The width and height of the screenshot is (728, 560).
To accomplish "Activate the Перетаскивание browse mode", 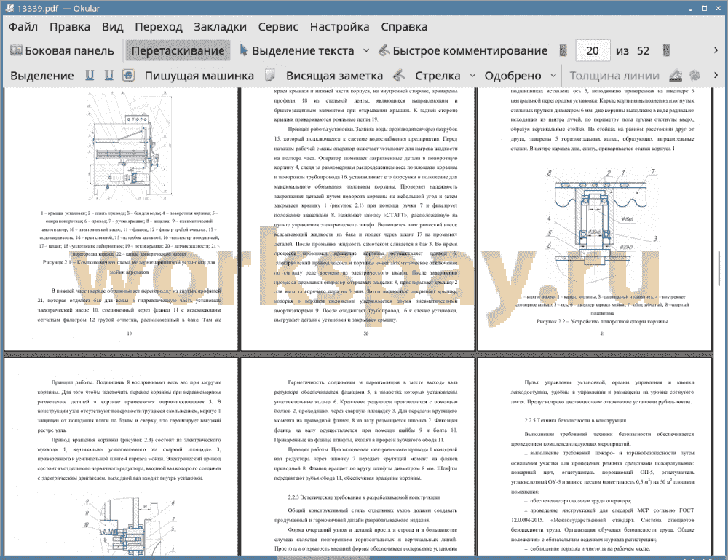I will pos(178,51).
